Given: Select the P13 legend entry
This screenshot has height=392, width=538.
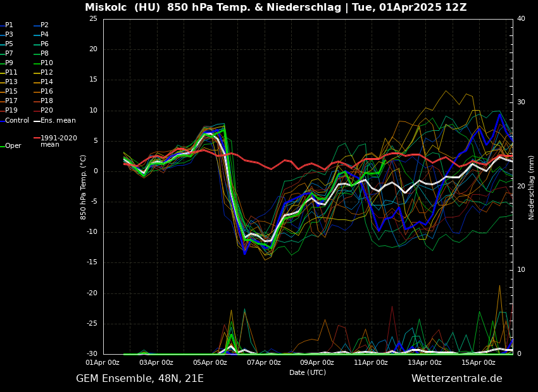Looking at the screenshot, I should pos(11,82).
